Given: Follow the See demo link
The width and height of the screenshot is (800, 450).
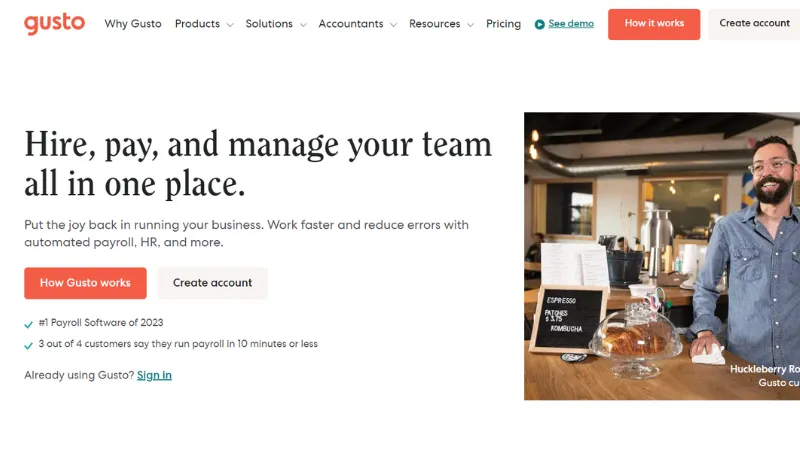Looking at the screenshot, I should point(571,24).
